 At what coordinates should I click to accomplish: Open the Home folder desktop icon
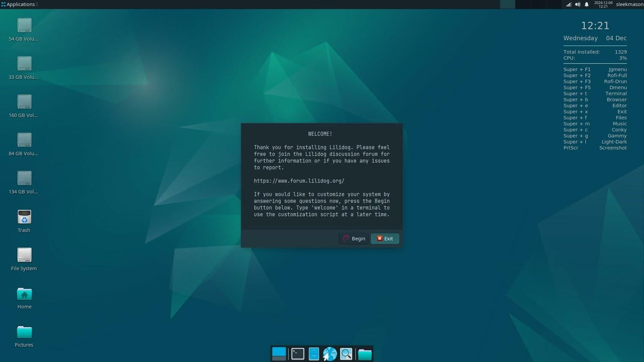click(24, 298)
